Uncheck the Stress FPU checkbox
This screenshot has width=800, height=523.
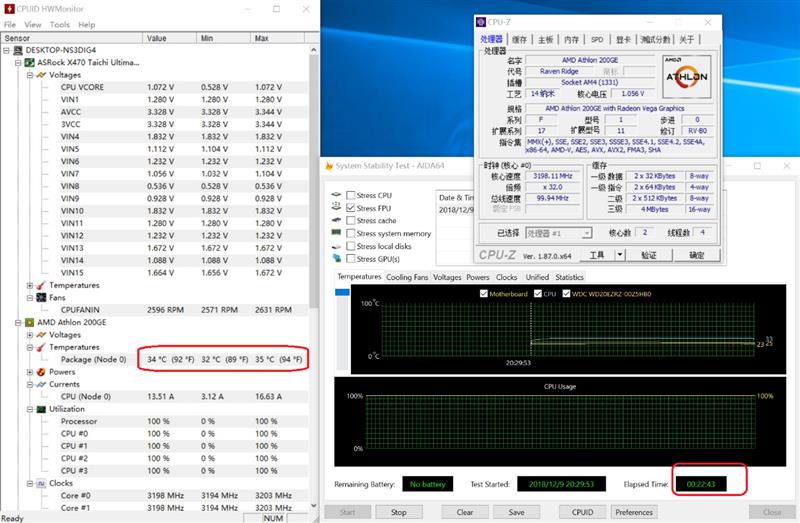point(351,208)
